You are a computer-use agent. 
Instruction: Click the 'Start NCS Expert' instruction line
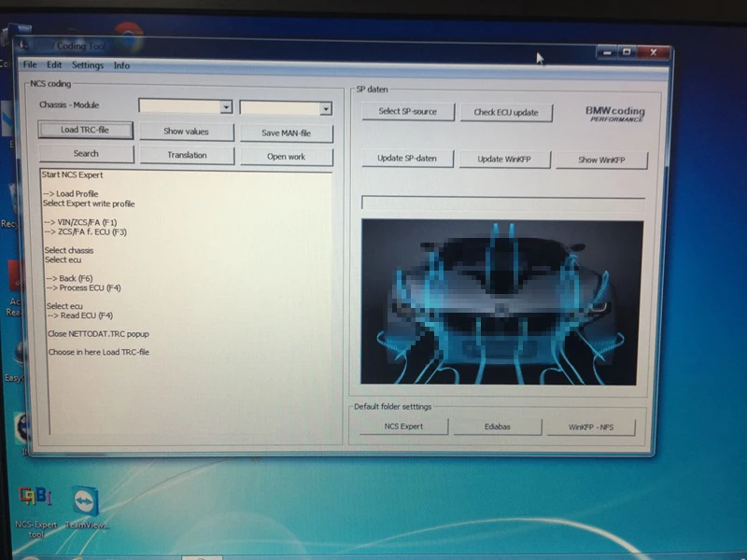pos(73,175)
